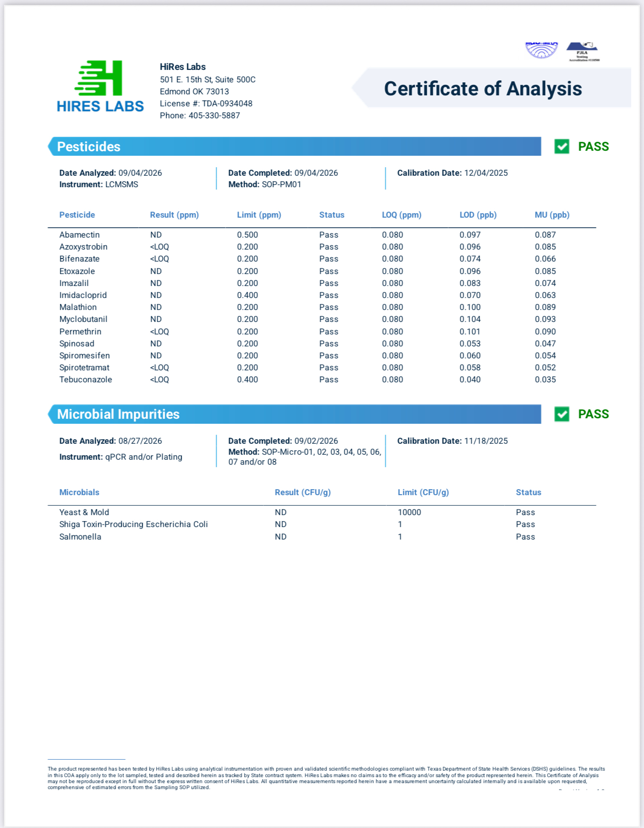Click the PJLA accreditation badge icon

[x=583, y=52]
